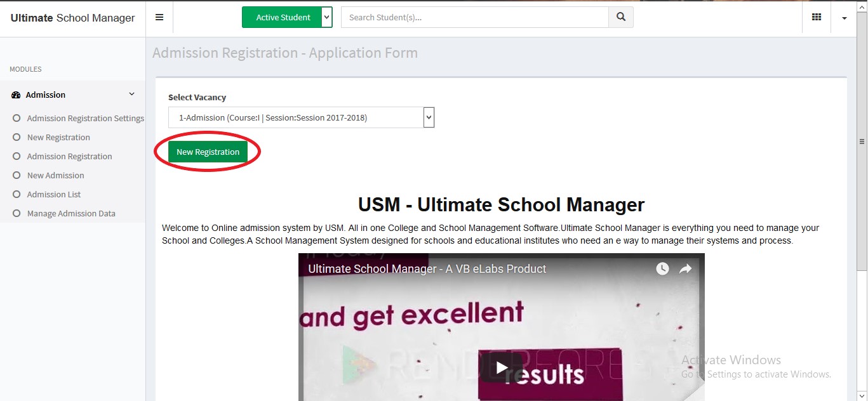
Task: Collapse the Admission module chevron
Action: click(132, 94)
